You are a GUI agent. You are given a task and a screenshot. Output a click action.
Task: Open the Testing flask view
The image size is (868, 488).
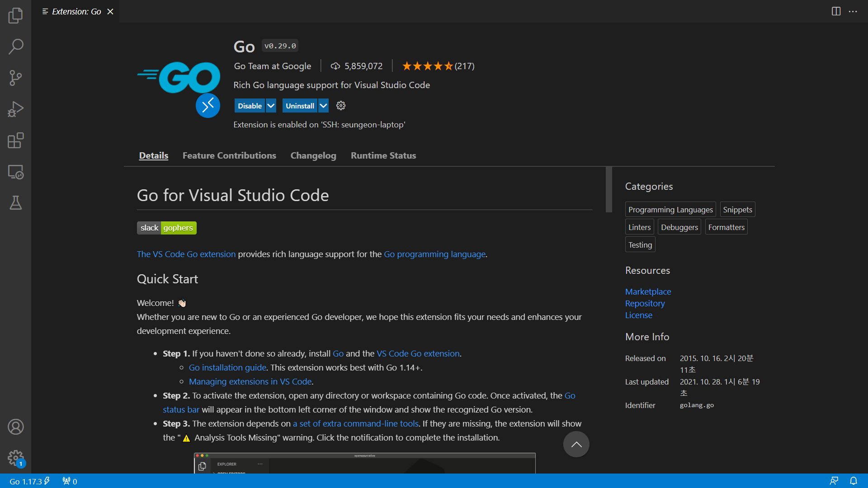coord(15,203)
